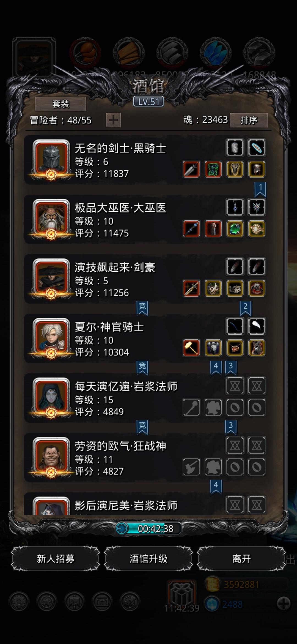Select empty staff weapon slot of 每天演亿遍·岩浆法师
The width and height of the screenshot is (297, 644).
[191, 407]
